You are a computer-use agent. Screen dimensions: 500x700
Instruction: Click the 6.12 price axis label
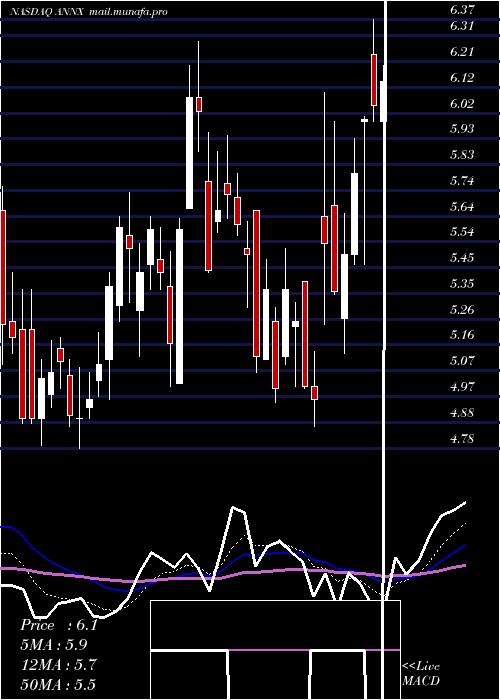(462, 78)
